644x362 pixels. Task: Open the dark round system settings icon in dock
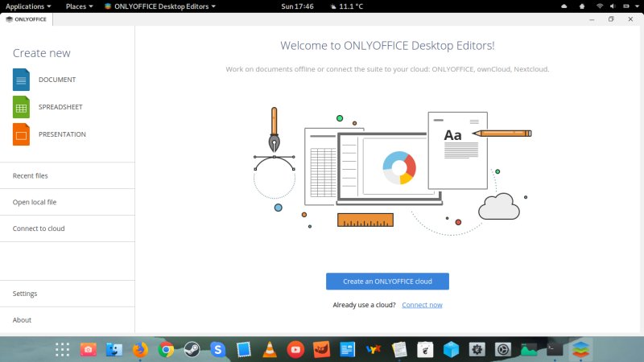(x=502, y=350)
